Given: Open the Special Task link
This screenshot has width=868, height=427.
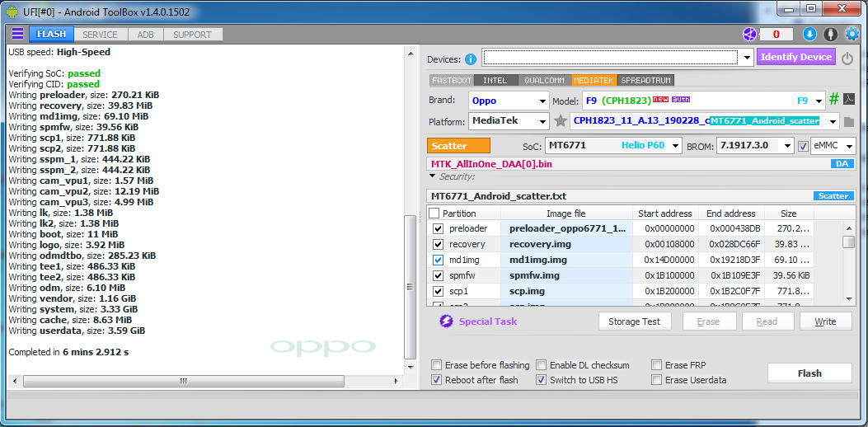Looking at the screenshot, I should click(x=488, y=321).
